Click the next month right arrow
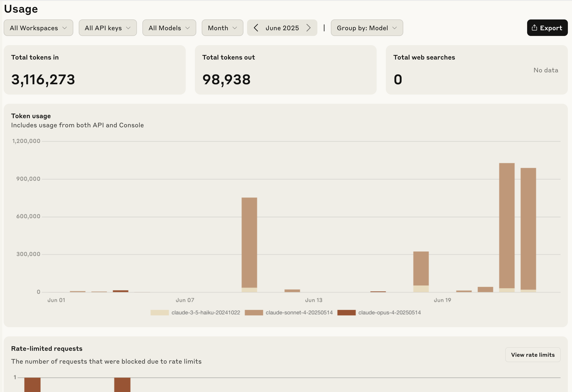572x392 pixels. 308,28
